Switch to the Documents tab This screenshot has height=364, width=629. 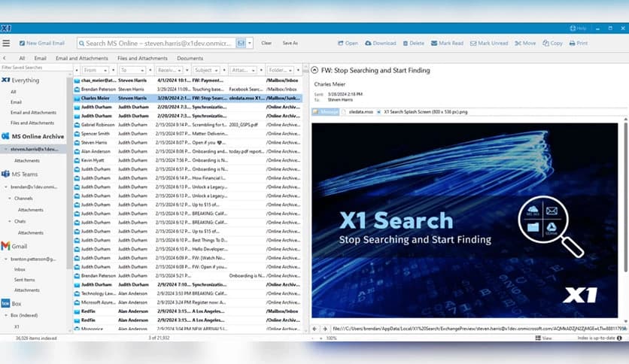point(190,58)
